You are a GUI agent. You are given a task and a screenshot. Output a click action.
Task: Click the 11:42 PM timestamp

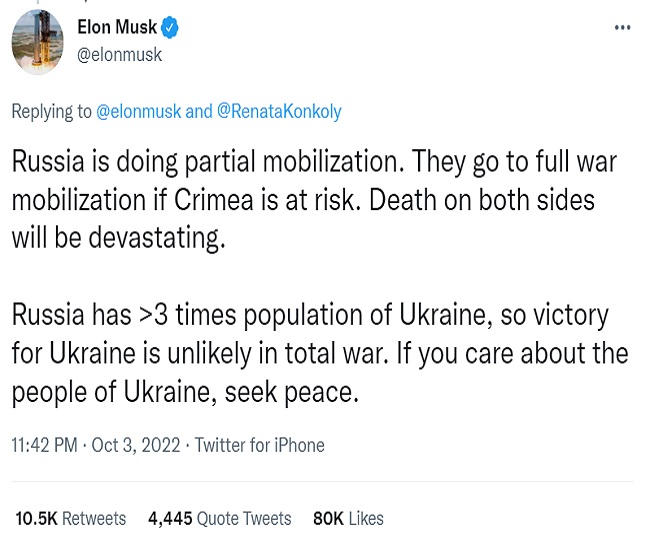(44, 445)
